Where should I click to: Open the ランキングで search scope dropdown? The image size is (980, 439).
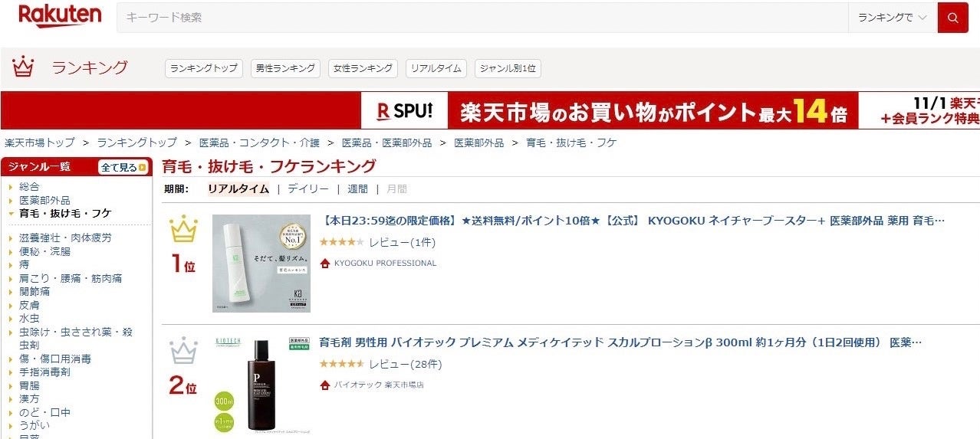(x=893, y=17)
